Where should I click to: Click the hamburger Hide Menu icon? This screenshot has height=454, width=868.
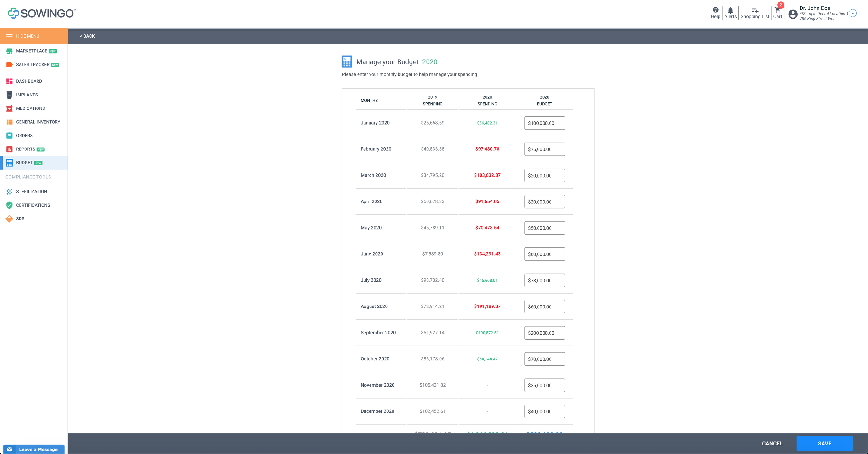coord(9,36)
